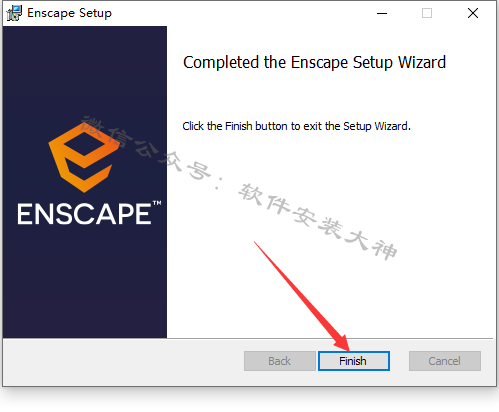
Task: Click the diagonal Chinese watermark text
Action: click(239, 188)
